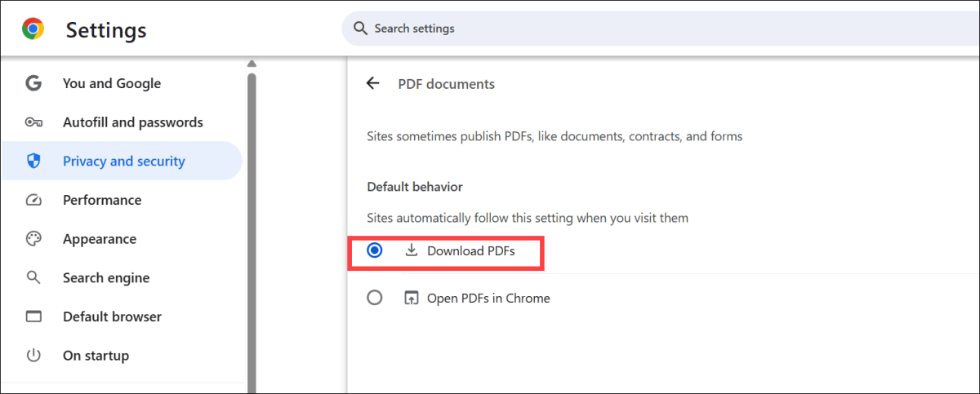Click the download icon next to Download PDFs
This screenshot has height=394, width=980.
tap(412, 250)
